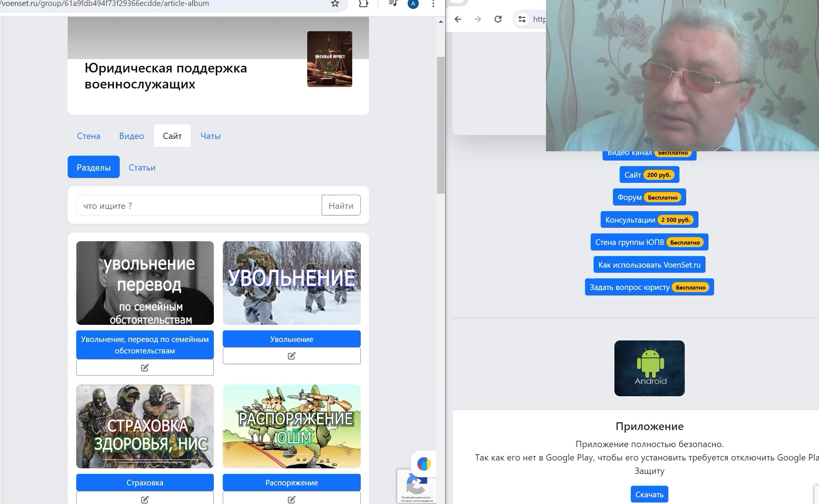Image resolution: width=819 pixels, height=504 pixels.
Task: Go back in the right browser window
Action: pos(458,19)
